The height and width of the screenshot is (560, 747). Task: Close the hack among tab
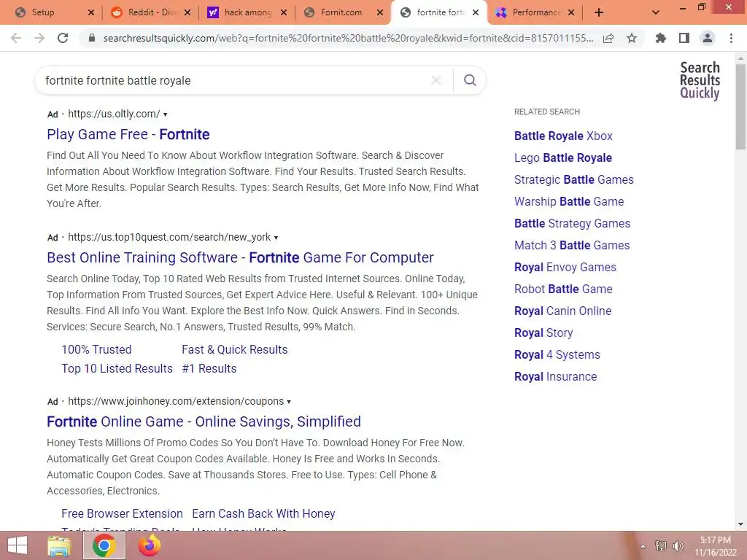284,13
